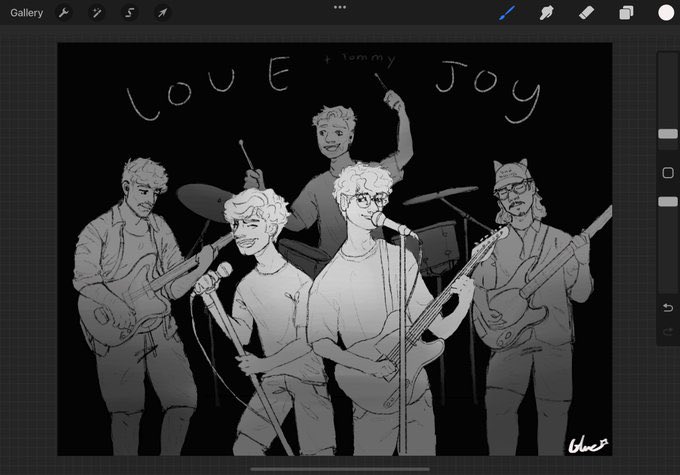The height and width of the screenshot is (475, 680).
Task: Activate the Transform arrow tool
Action: (x=162, y=13)
